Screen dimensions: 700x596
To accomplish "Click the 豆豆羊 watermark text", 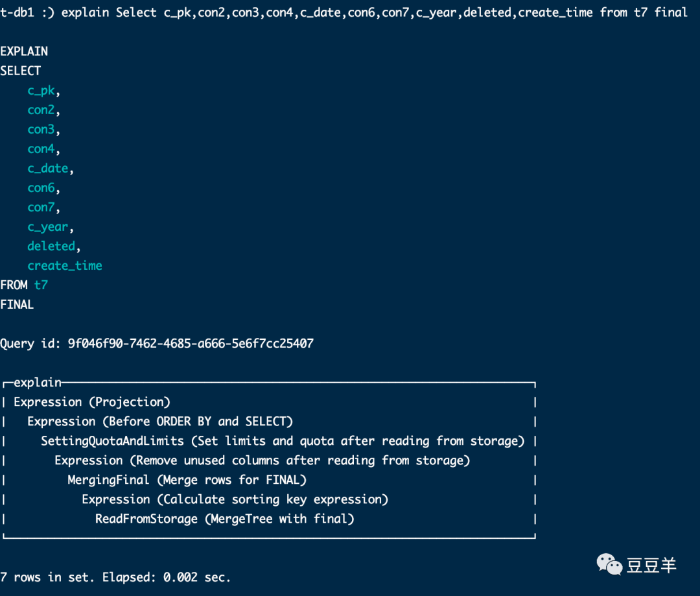I will click(x=651, y=565).
